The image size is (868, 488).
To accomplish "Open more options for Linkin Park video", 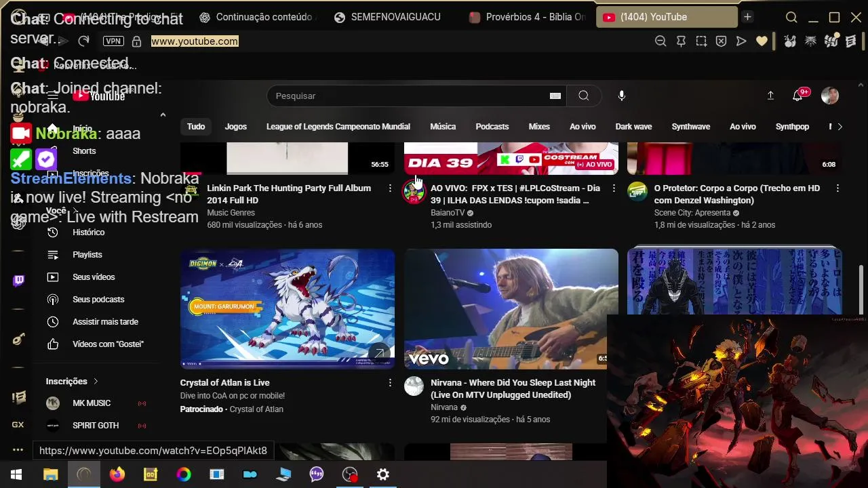I will (390, 188).
